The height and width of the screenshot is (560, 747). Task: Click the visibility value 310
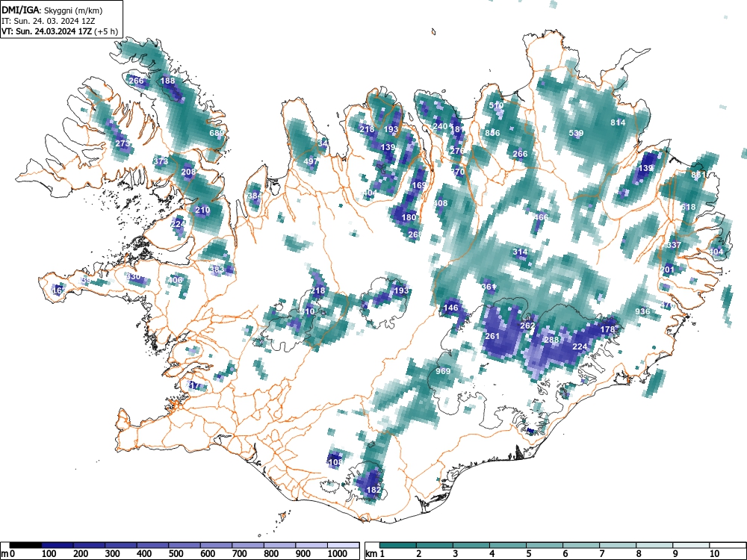[x=307, y=311]
